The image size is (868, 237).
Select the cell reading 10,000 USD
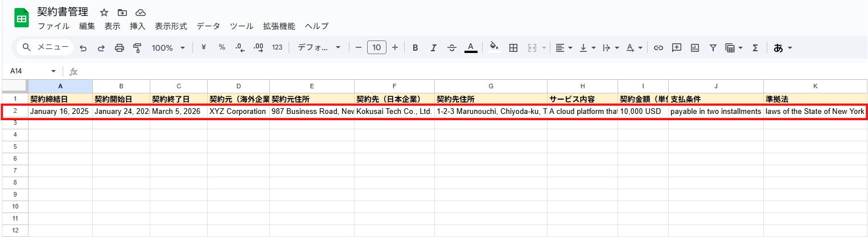643,112
